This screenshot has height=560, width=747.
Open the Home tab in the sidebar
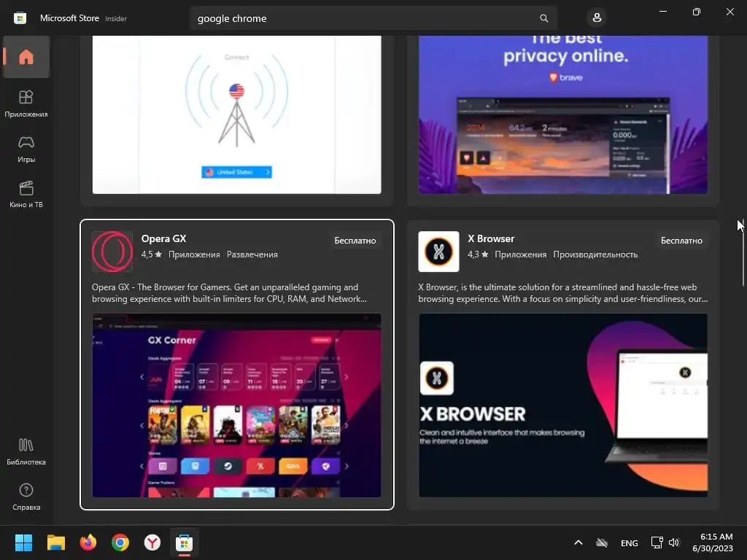tap(26, 57)
